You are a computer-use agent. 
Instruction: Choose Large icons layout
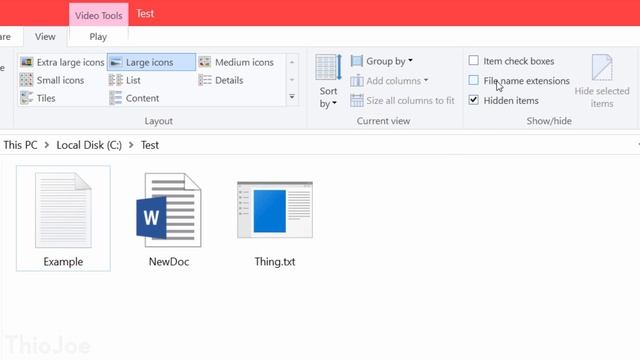pyautogui.click(x=151, y=62)
